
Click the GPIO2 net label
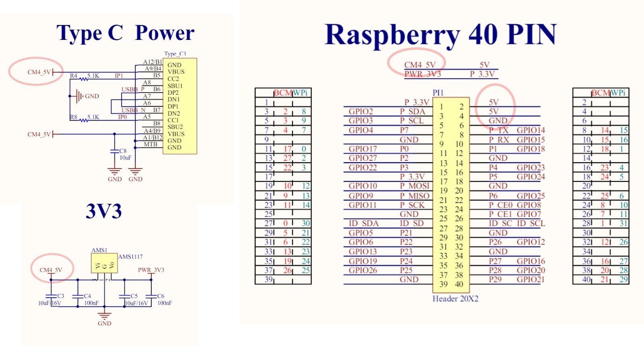361,112
